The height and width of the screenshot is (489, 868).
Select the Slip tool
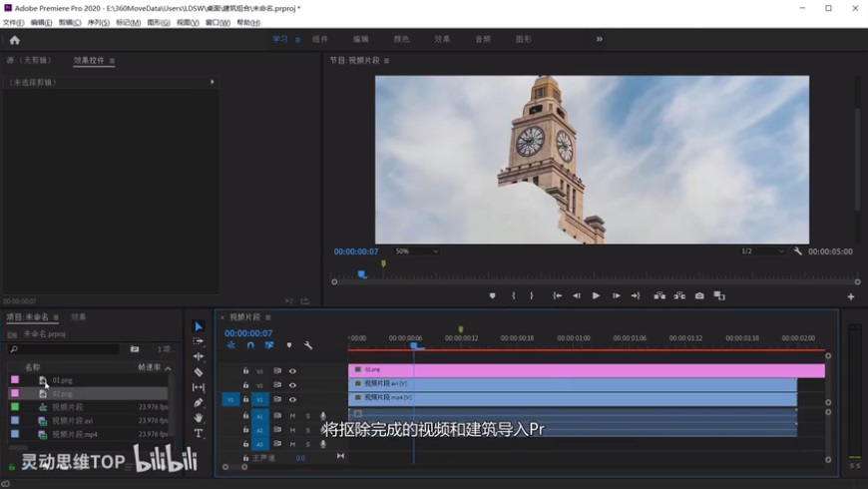pos(199,387)
